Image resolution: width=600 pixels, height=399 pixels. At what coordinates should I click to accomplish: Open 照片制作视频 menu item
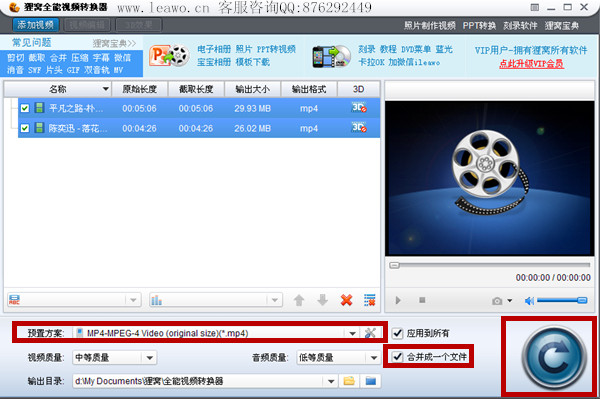pos(430,26)
